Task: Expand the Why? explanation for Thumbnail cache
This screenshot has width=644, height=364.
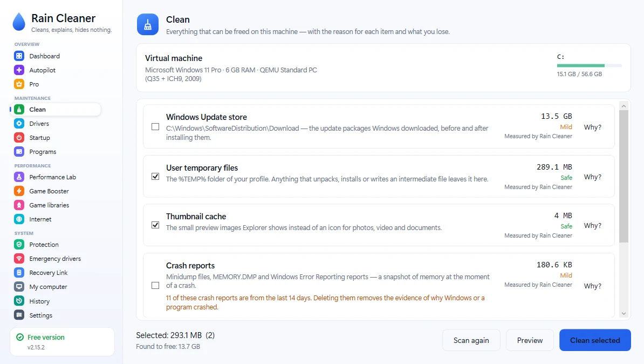Action: pyautogui.click(x=592, y=225)
